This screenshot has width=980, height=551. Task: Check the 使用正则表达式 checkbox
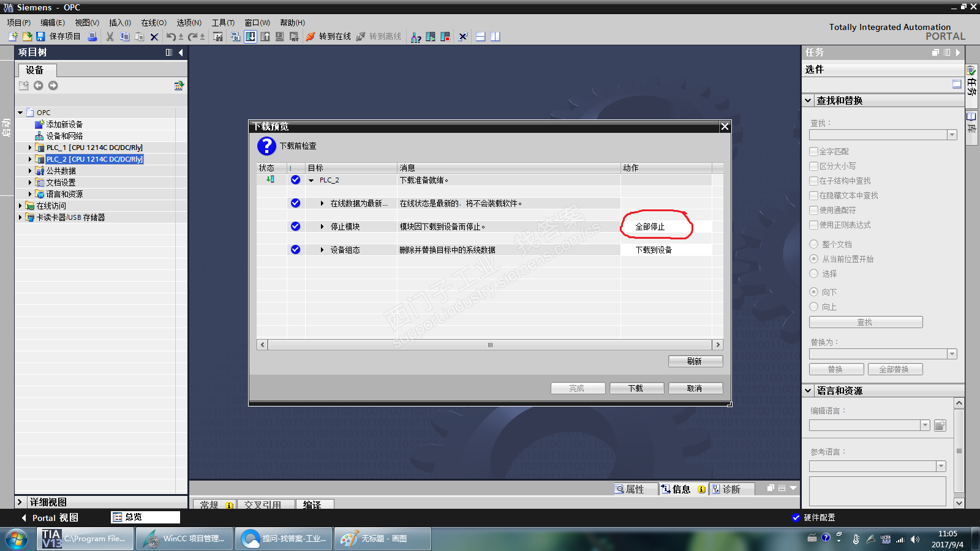[813, 225]
